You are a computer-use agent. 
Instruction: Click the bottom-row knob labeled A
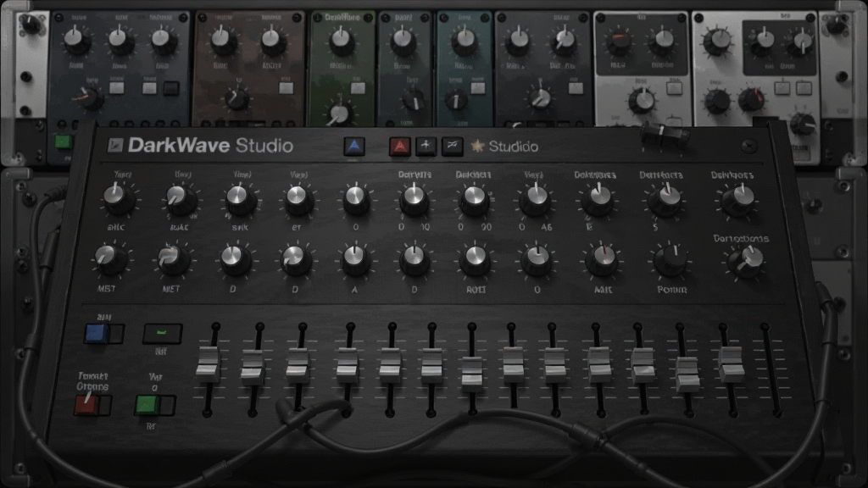355,261
